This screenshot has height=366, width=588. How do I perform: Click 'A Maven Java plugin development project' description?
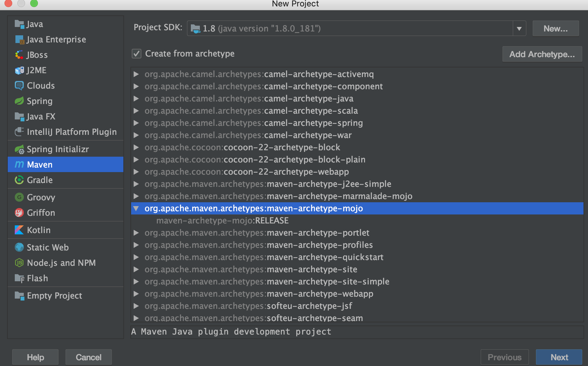coord(231,332)
